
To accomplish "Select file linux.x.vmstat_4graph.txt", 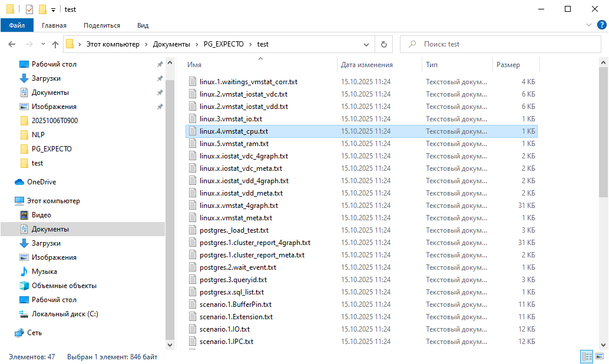I will pyautogui.click(x=239, y=206).
